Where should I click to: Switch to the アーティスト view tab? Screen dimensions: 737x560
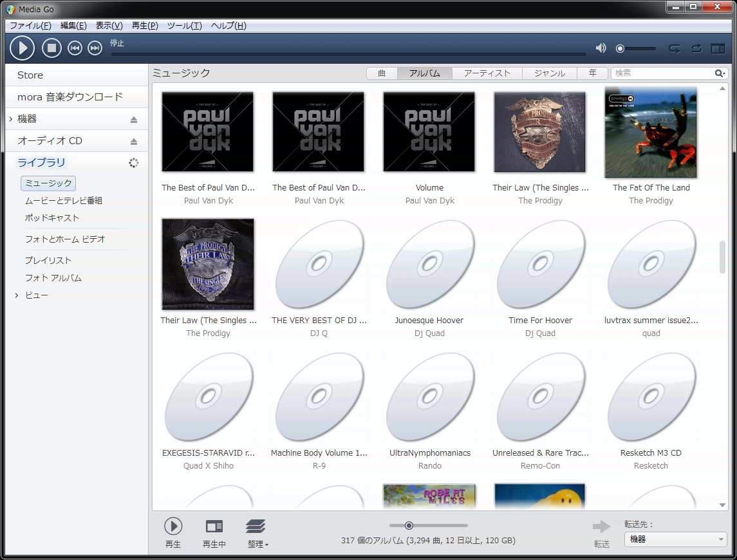(x=487, y=73)
